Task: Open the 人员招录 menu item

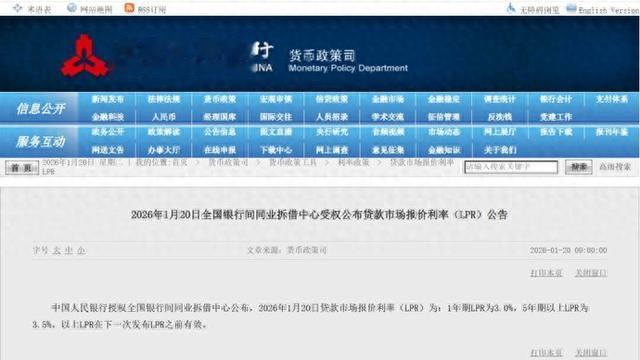Action: [332, 117]
